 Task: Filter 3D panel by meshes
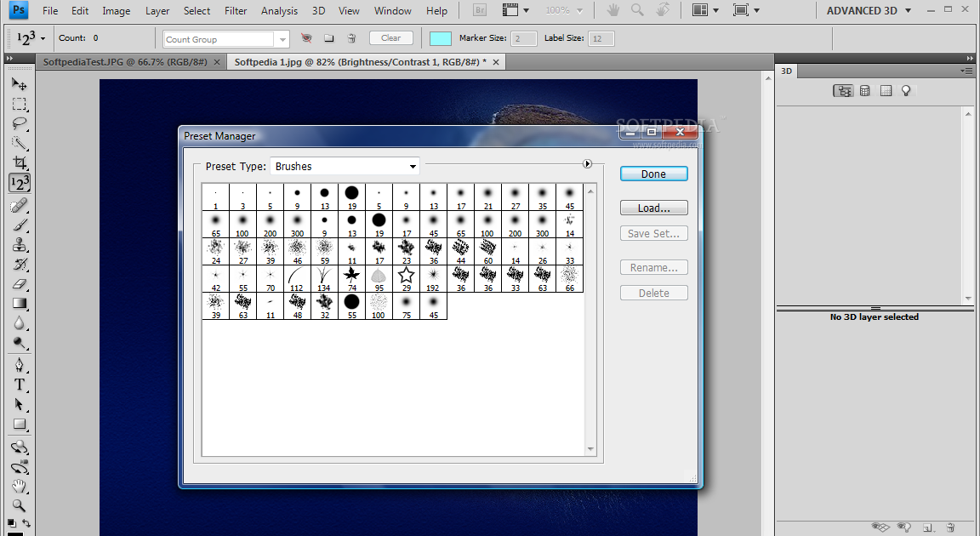865,91
